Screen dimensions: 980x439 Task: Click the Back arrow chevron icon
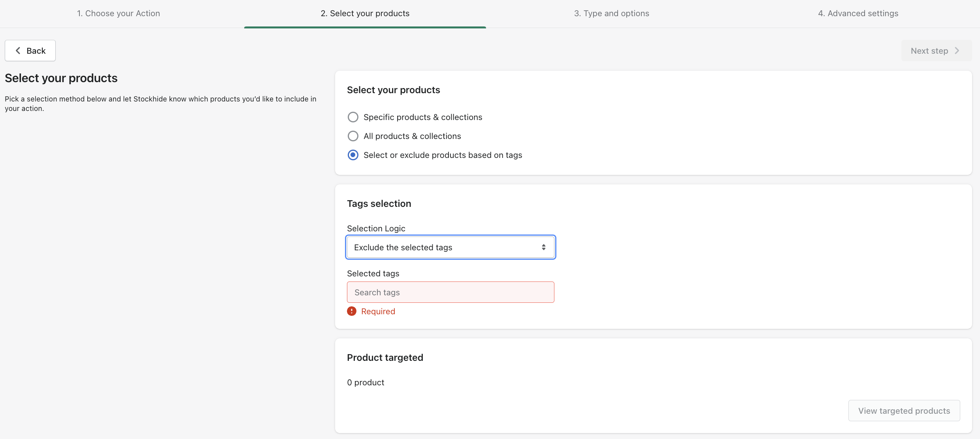(18, 51)
